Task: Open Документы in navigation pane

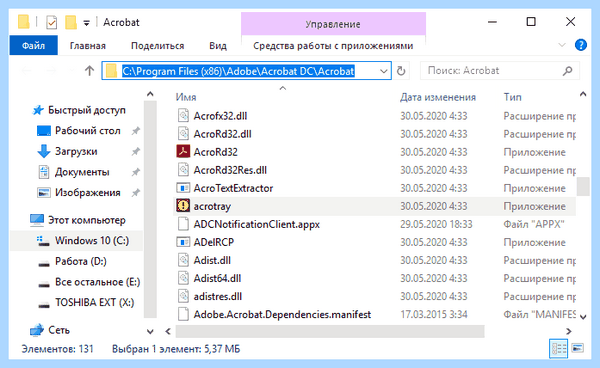Action: (x=82, y=172)
